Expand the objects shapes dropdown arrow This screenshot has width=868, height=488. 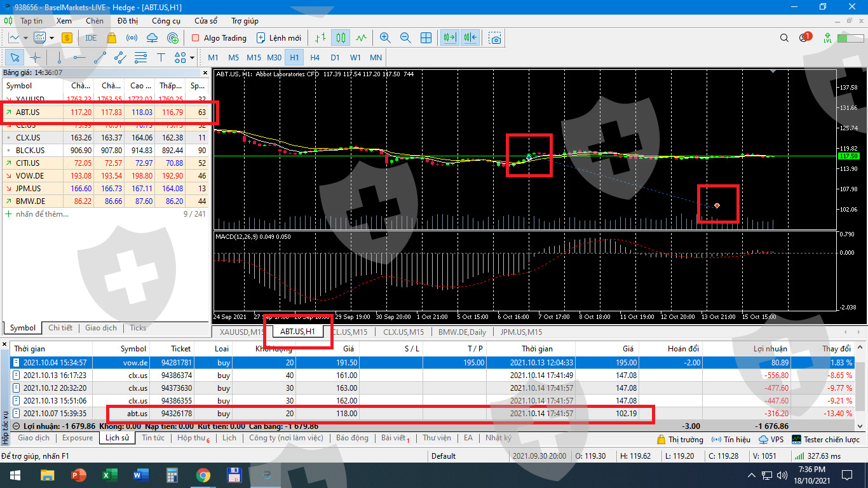pyautogui.click(x=192, y=58)
